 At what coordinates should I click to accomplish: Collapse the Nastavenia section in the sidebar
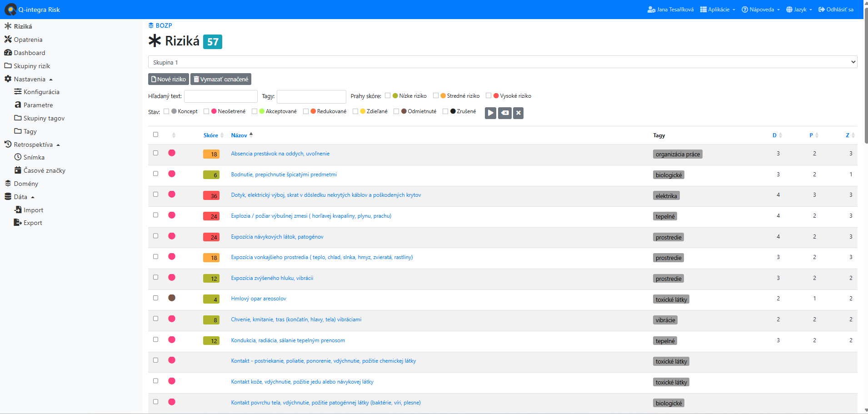30,79
